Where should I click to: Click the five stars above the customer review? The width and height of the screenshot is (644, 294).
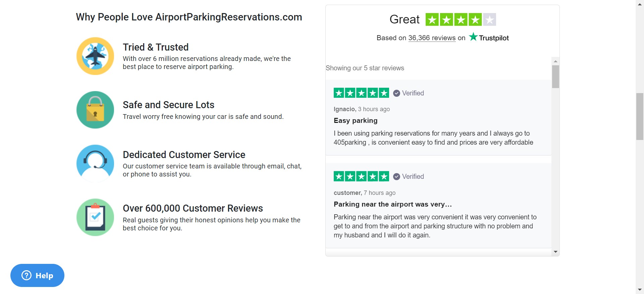tap(361, 176)
